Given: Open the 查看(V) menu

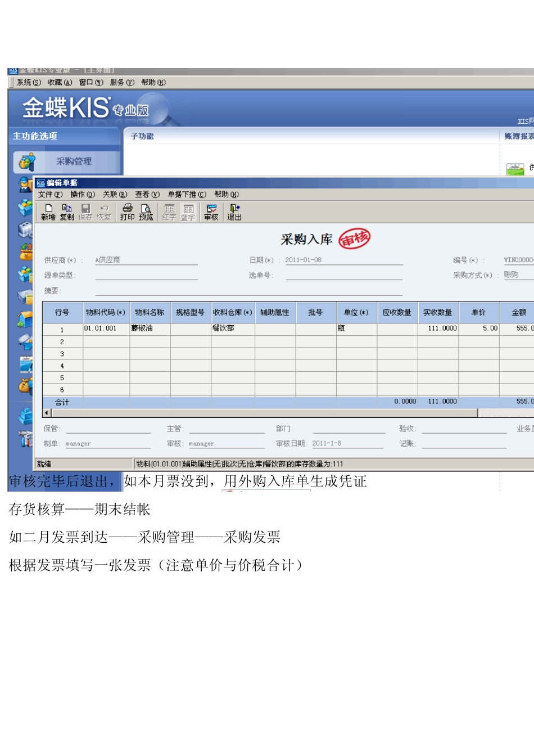Looking at the screenshot, I should (x=147, y=195).
